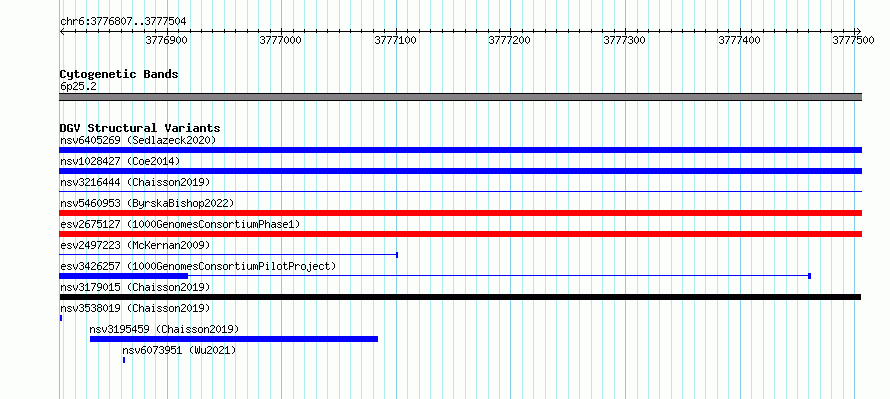Select the black nsv3179015 variant bar

click(x=460, y=297)
